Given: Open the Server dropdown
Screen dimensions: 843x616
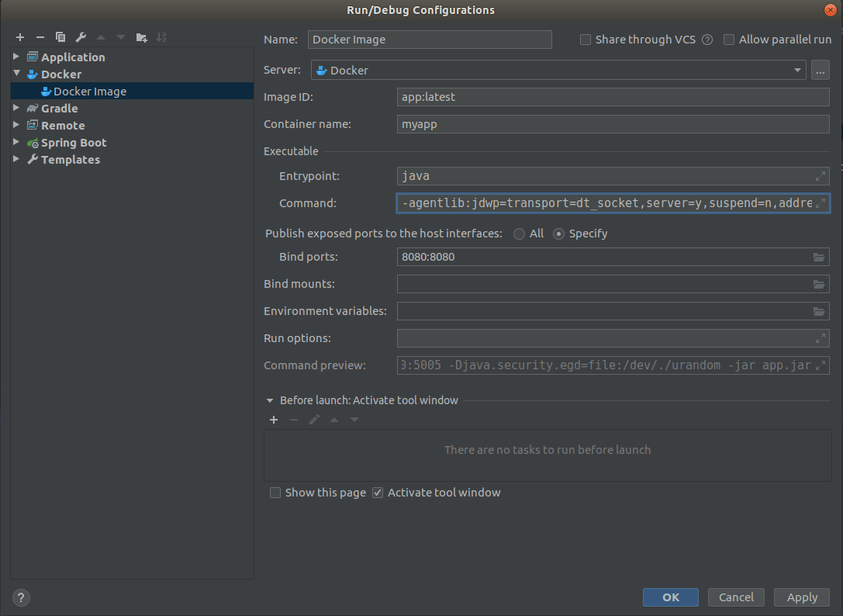Looking at the screenshot, I should [797, 70].
